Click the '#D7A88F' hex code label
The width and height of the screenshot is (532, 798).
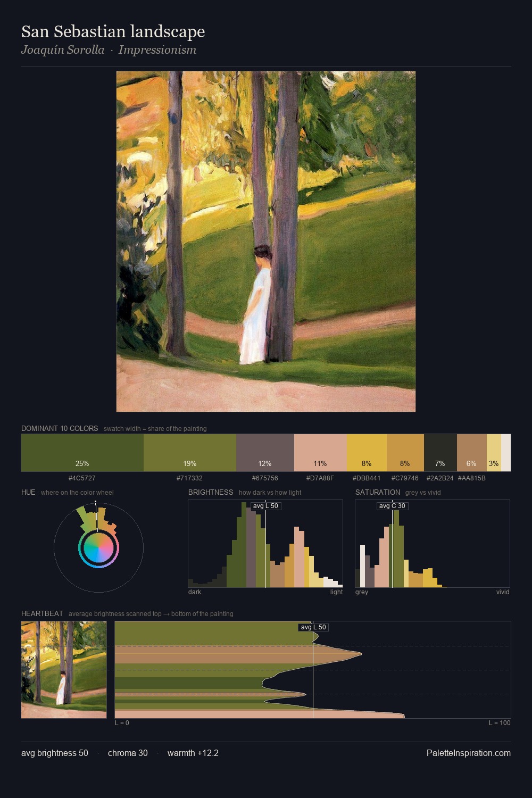coord(320,478)
